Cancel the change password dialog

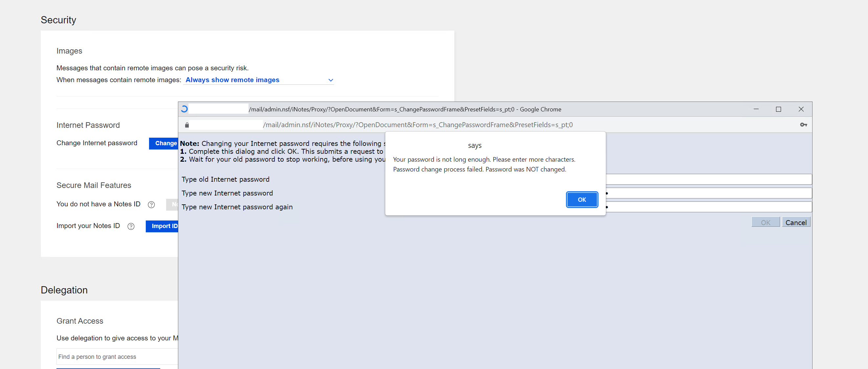795,222
